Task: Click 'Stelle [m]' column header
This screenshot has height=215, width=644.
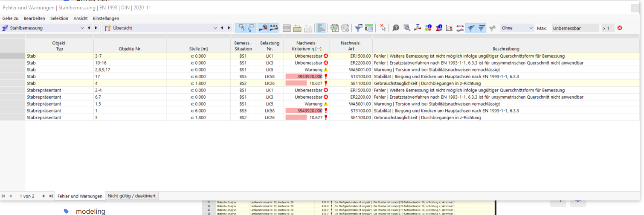Action: (x=198, y=46)
